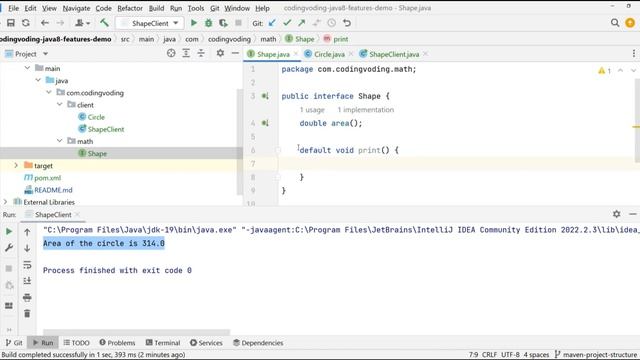Click the Synchronize/Reload icon in the toolbar

26,23
